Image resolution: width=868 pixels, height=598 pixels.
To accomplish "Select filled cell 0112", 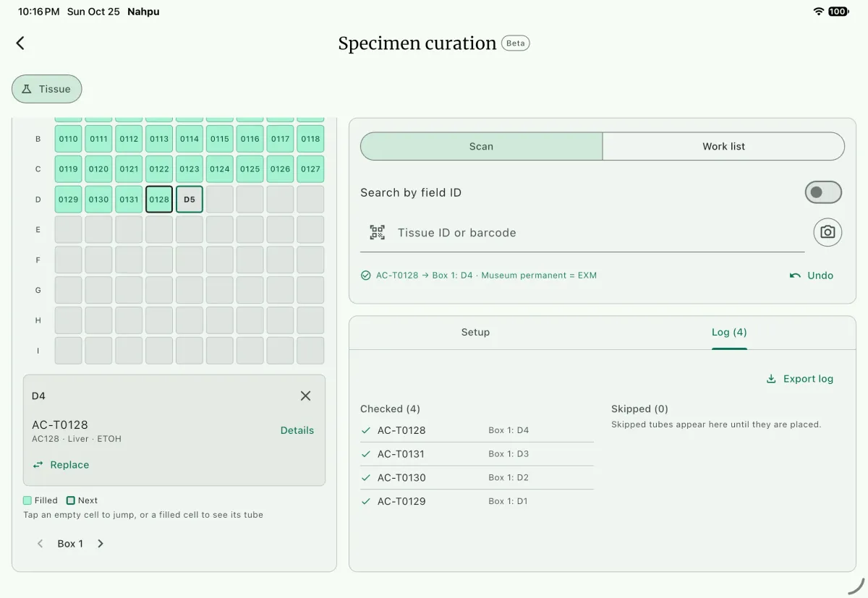I will [129, 139].
